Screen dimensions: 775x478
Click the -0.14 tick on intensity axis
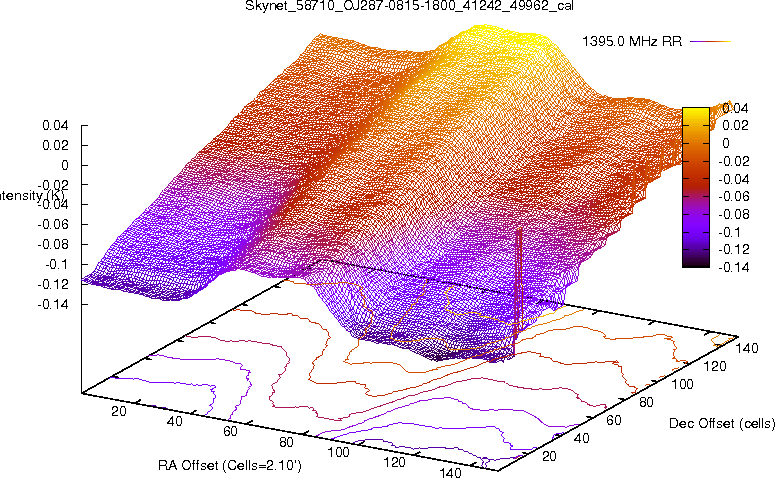pyautogui.click(x=53, y=304)
